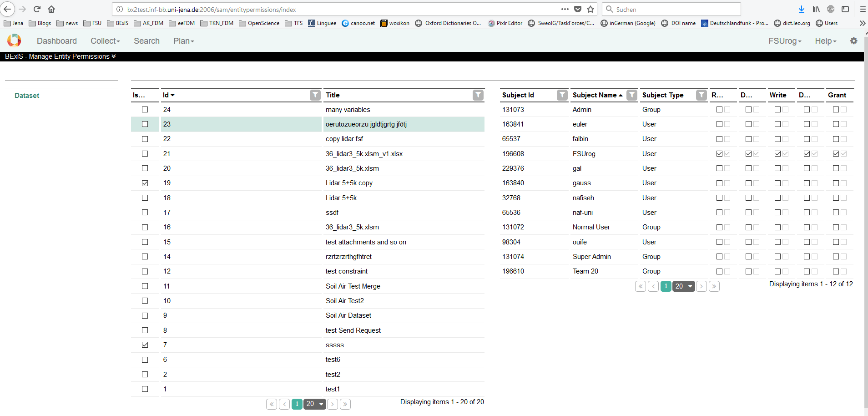Open the BExIS bookmarks folder

(x=118, y=23)
